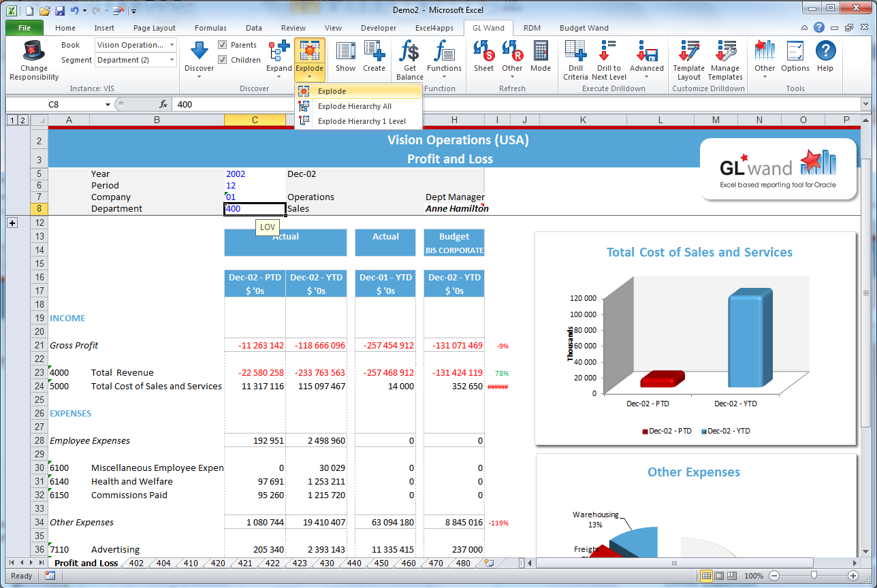877x588 pixels.
Task: Refresh the Sheet
Action: (484, 56)
